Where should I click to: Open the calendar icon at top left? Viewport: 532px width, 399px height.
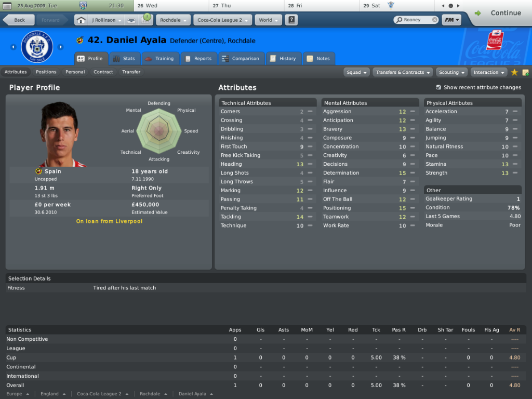(x=7, y=6)
